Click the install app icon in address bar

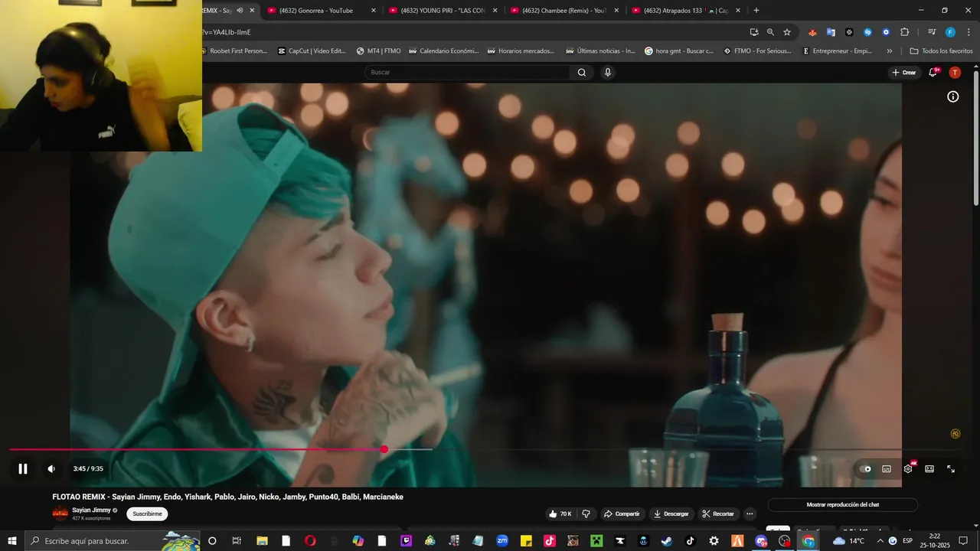click(754, 32)
